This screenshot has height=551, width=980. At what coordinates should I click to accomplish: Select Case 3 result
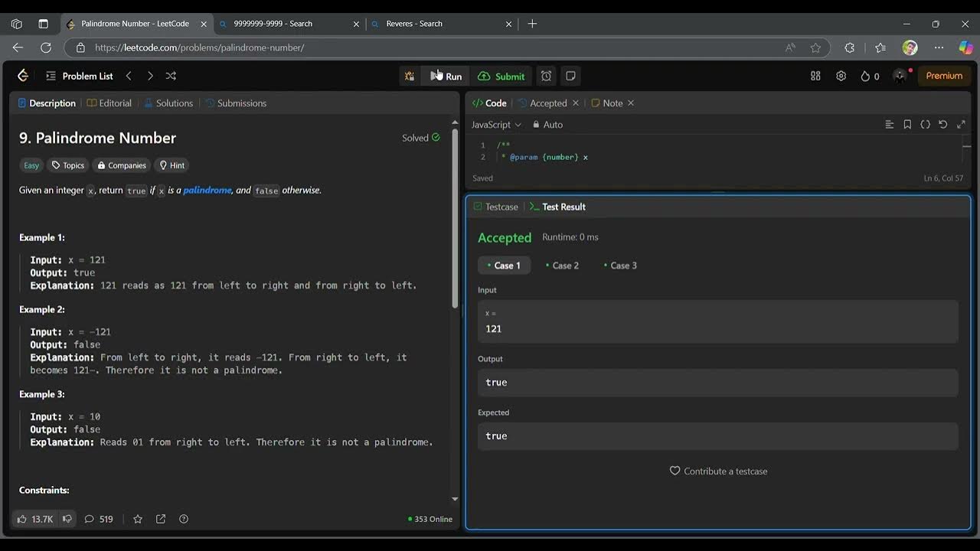tap(620, 266)
